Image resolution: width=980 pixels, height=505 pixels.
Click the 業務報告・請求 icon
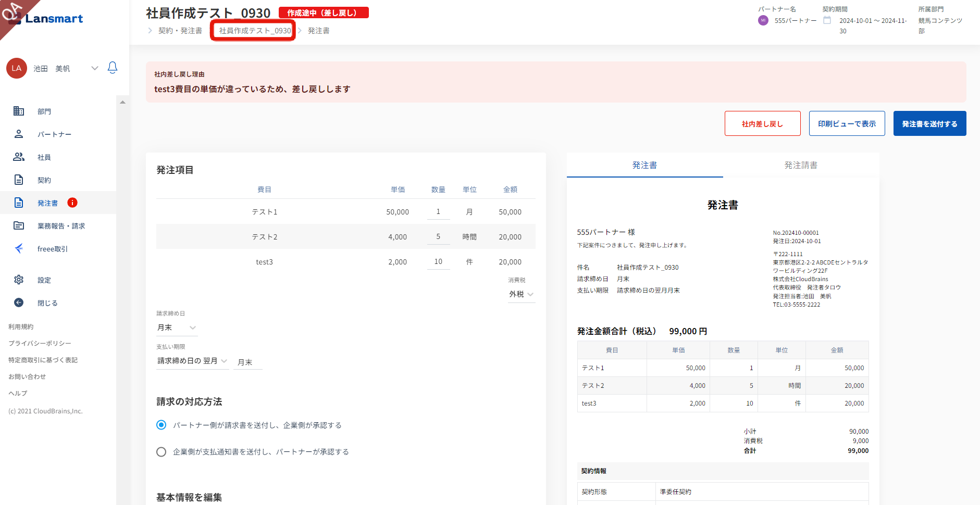[19, 225]
